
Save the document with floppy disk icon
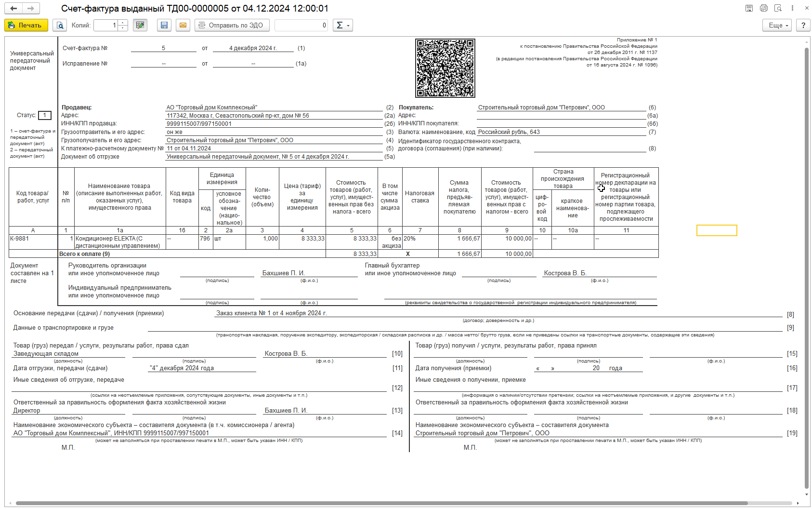(x=164, y=25)
